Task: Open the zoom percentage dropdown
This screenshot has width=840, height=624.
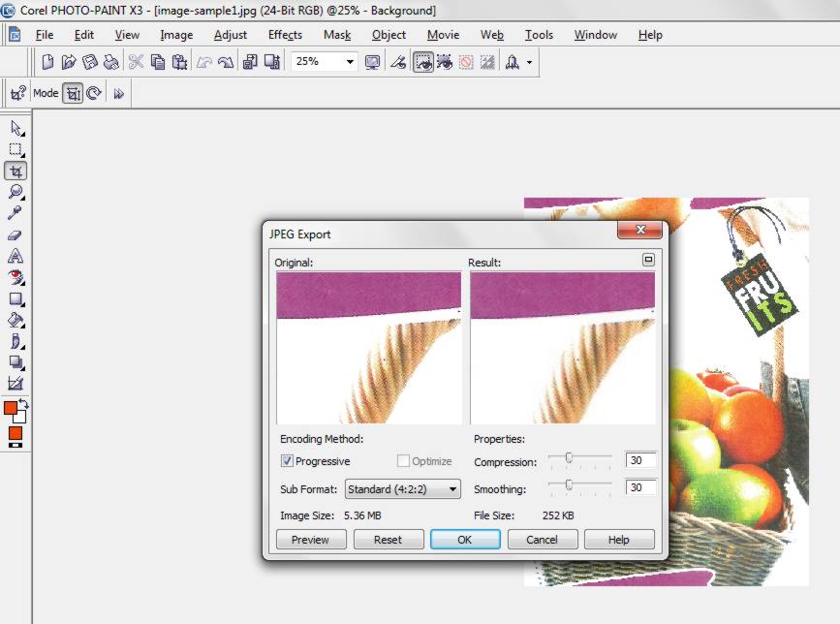Action: pyautogui.click(x=352, y=61)
